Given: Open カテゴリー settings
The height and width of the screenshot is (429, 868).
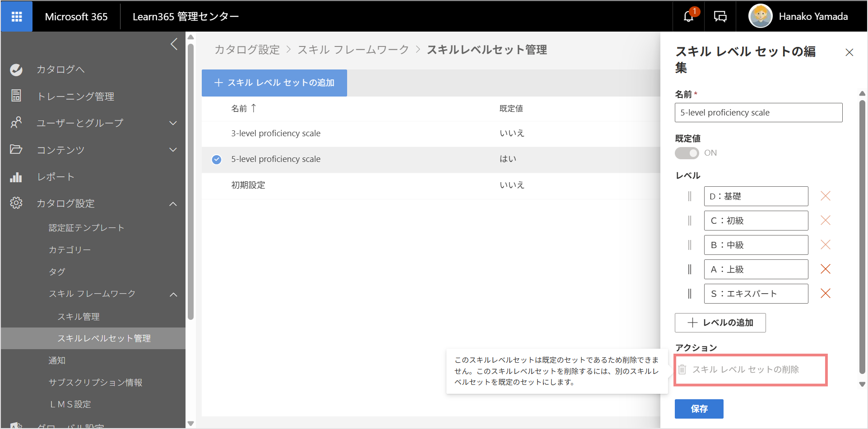Looking at the screenshot, I should coord(70,249).
